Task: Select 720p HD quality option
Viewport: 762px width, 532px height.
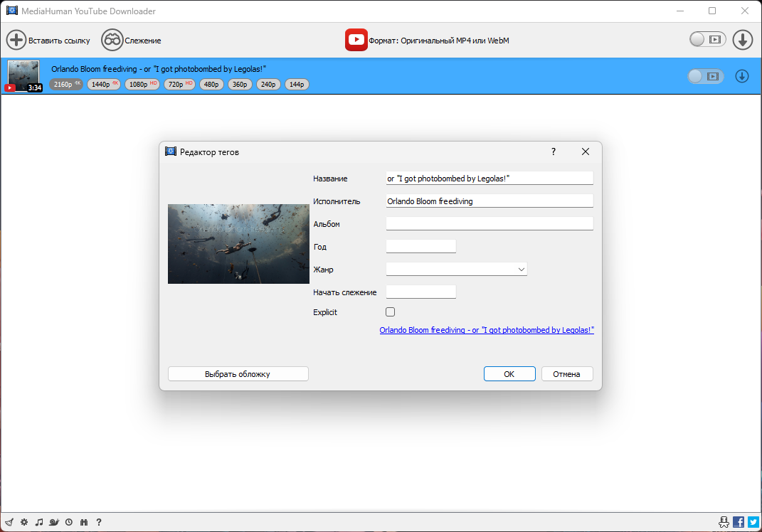Action: click(180, 84)
